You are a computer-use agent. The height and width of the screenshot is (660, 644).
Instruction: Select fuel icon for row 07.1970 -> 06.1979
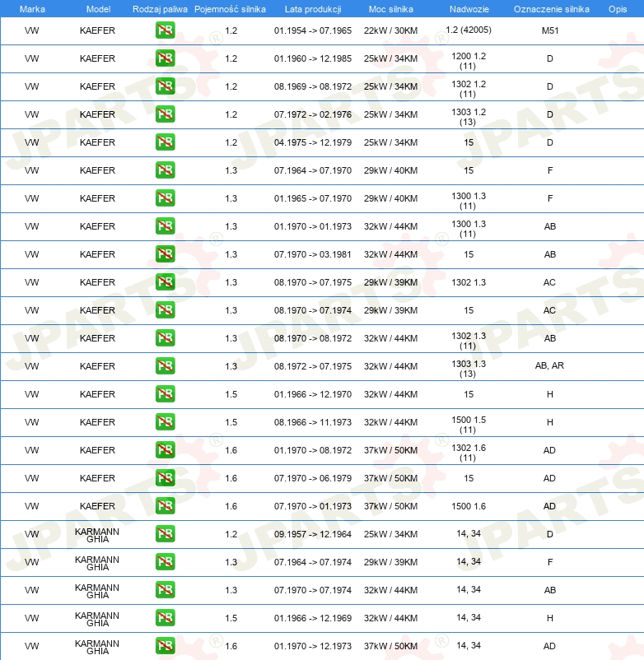point(165,478)
